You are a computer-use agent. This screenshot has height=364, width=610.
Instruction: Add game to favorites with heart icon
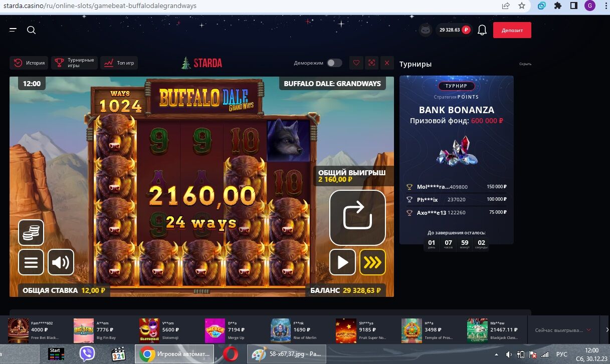pyautogui.click(x=356, y=63)
